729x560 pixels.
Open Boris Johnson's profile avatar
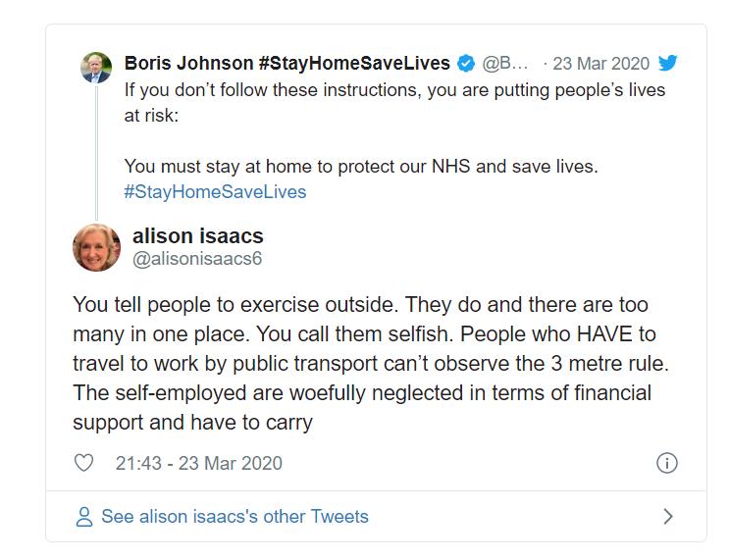96,68
